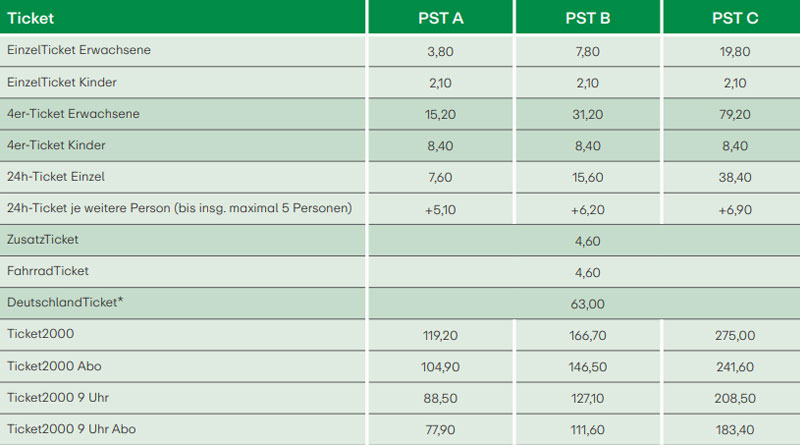Click the Ticket2000 9 Uhr Abo label

(71, 429)
